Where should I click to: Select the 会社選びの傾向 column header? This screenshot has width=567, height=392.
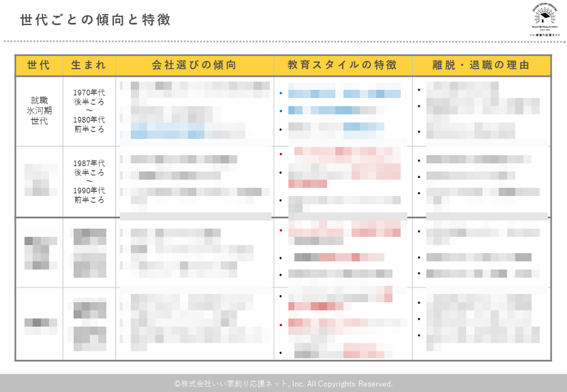pos(194,65)
